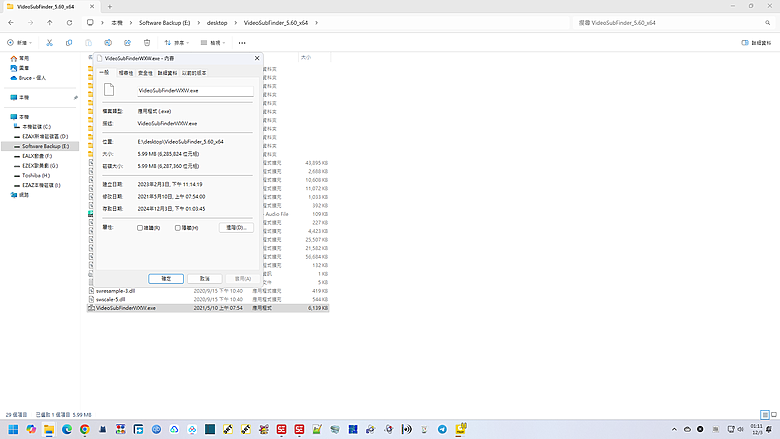The height and width of the screenshot is (439, 780).
Task: Click the Share icon in toolbar
Action: (x=127, y=43)
